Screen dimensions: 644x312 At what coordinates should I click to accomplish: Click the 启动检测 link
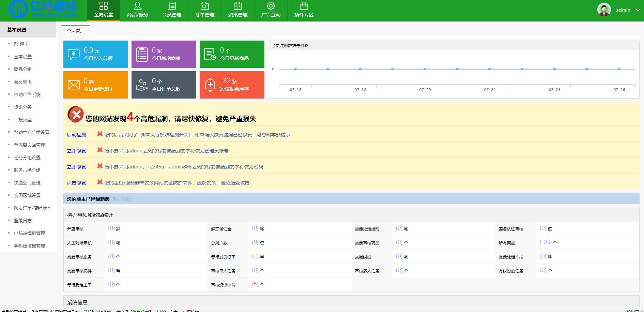76,135
